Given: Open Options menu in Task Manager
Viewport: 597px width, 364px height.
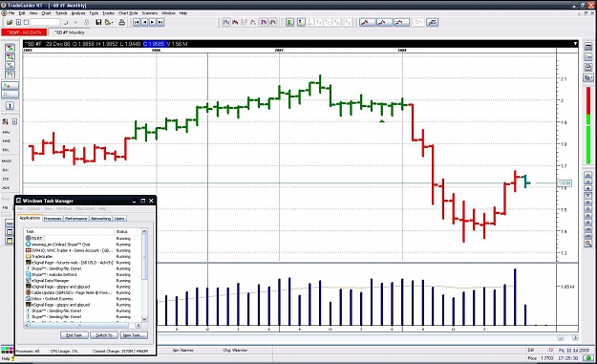Looking at the screenshot, I should (x=33, y=208).
